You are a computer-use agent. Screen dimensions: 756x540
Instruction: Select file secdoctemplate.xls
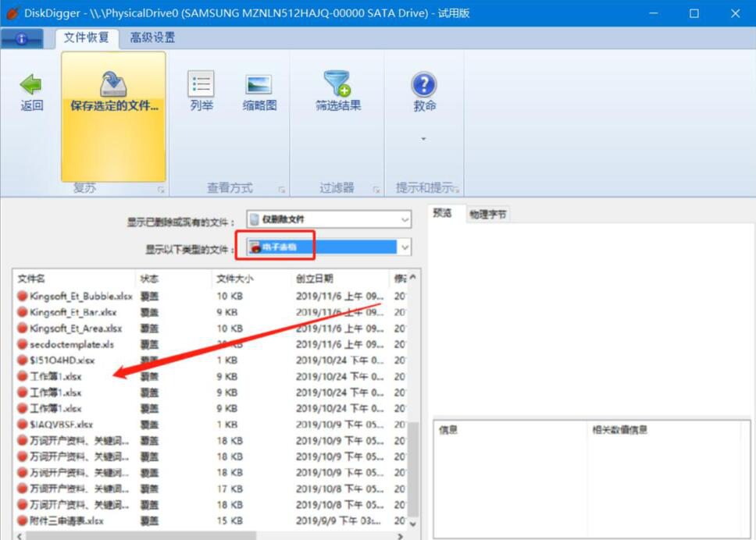tap(72, 344)
